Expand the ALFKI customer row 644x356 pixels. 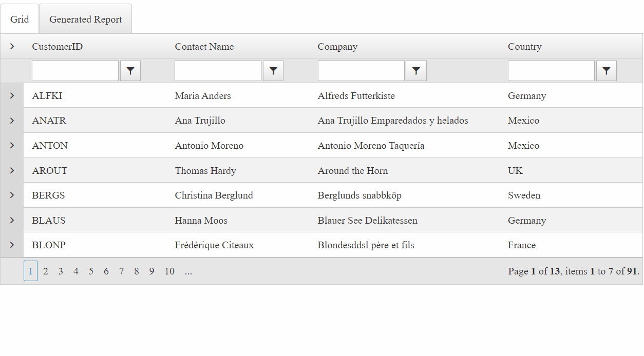[11, 95]
